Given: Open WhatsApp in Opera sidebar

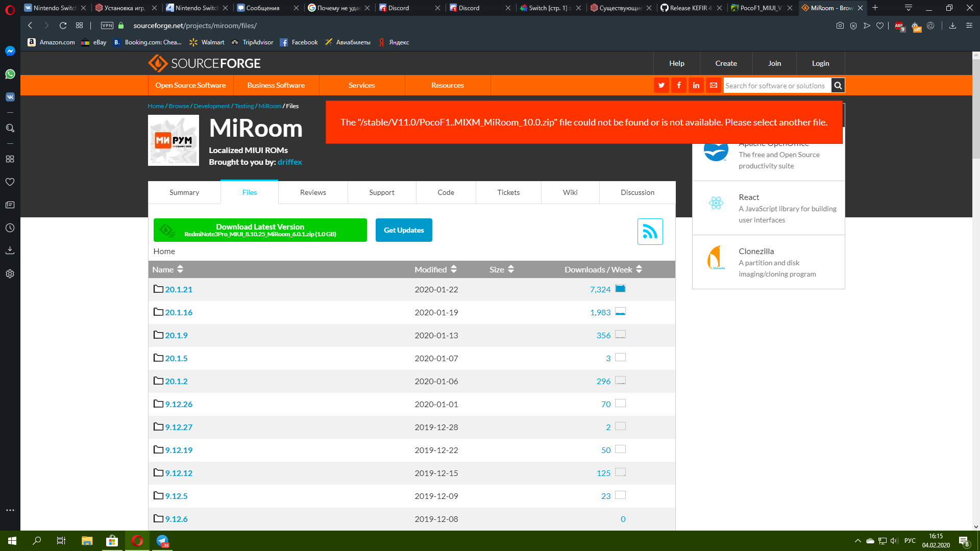Looking at the screenshot, I should click(x=10, y=74).
